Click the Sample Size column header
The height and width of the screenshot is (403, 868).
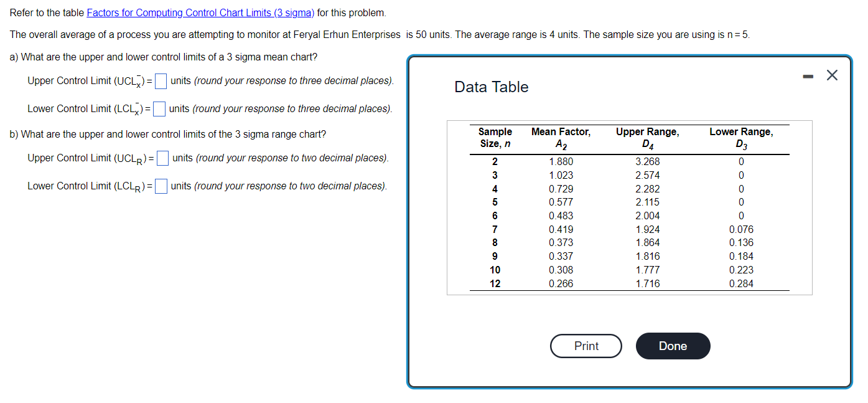click(495, 137)
